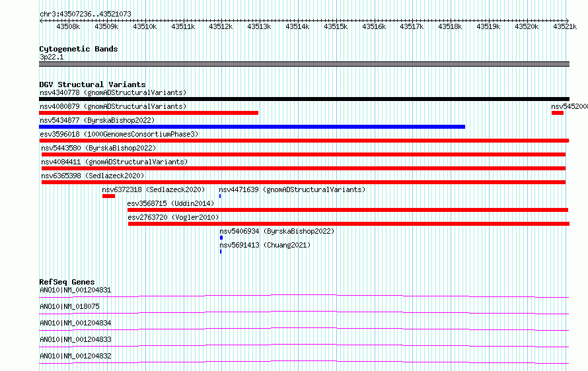
Task: Select the short red nsv6372318 bar
Action: click(x=108, y=196)
